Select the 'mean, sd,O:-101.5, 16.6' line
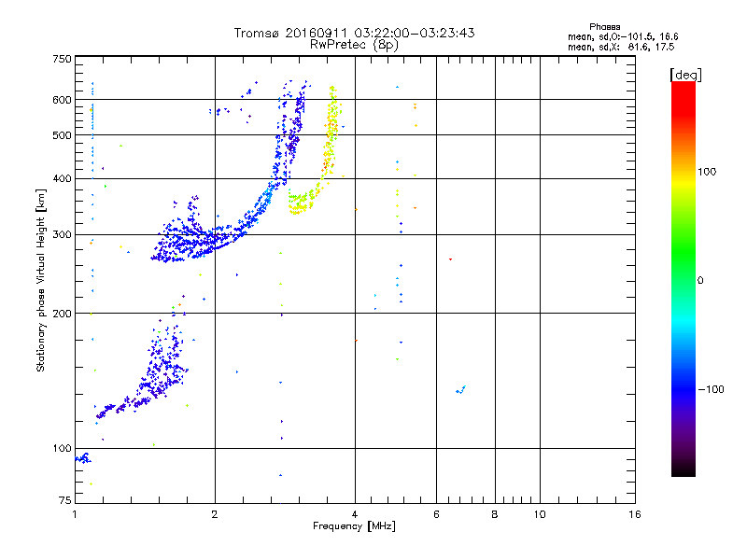Viewport: 747px width, 560px height. 623,36
